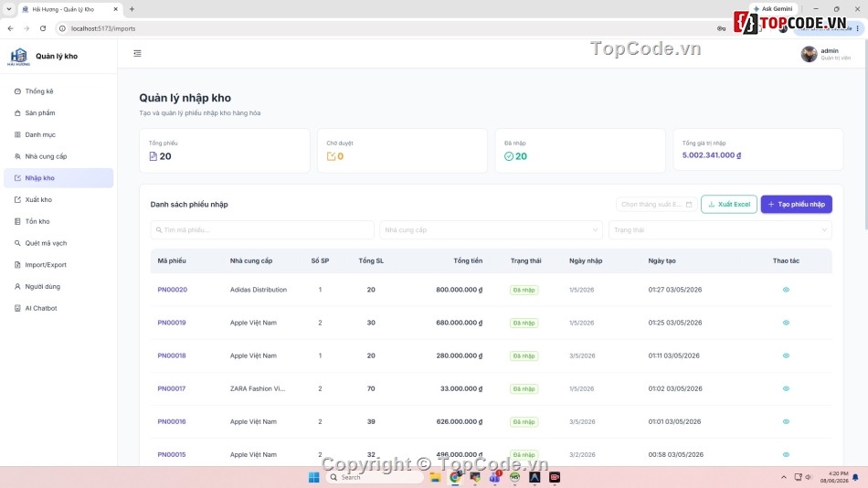Focus the Tìm mã phiếu search field

[262, 230]
